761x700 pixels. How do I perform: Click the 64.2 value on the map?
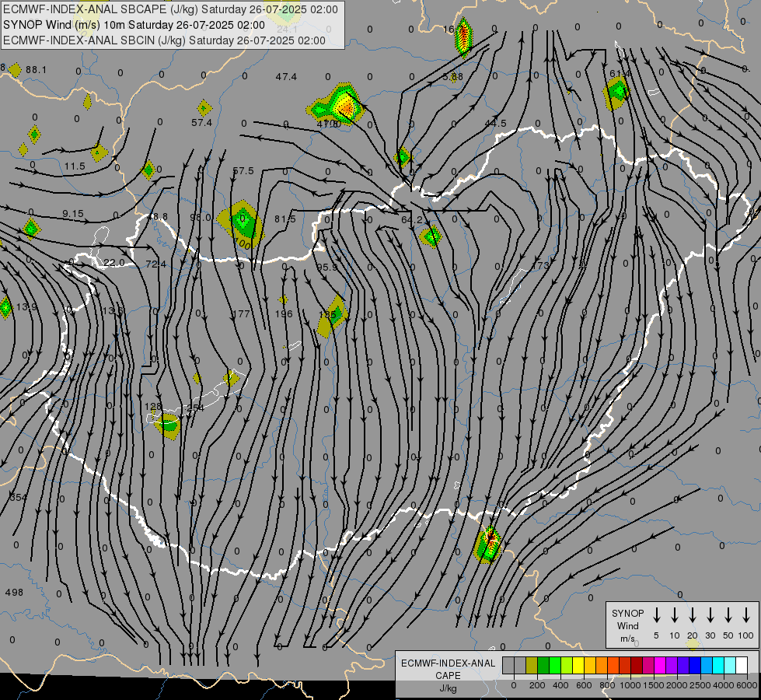tap(412, 220)
